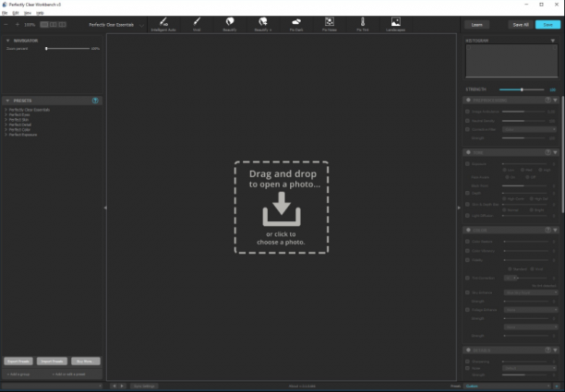
Task: Click the Export Presets button
Action: click(18, 361)
